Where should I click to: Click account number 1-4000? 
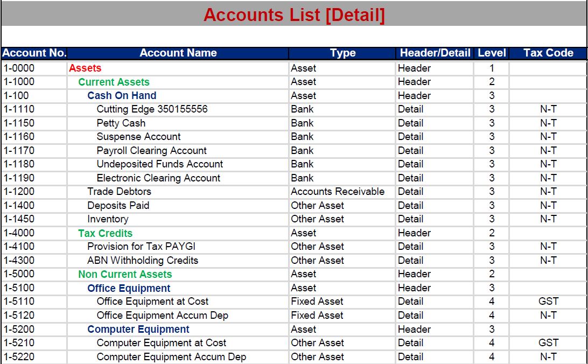[x=19, y=233]
